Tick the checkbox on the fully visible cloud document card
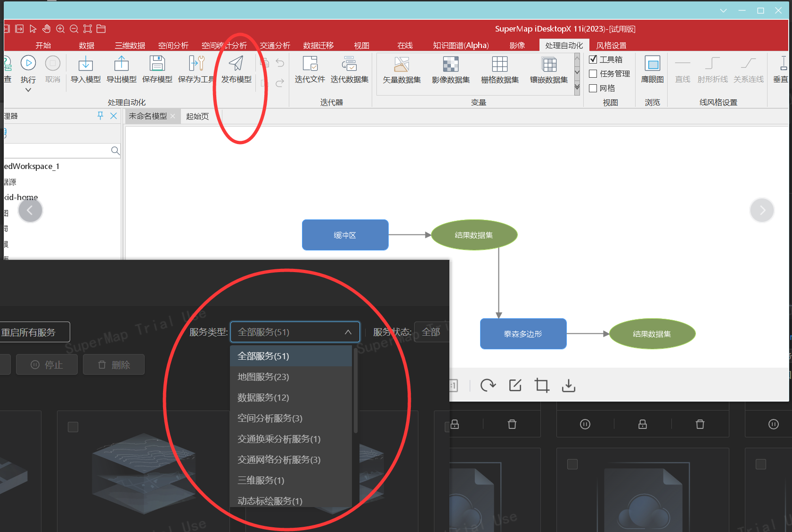Image resolution: width=792 pixels, height=532 pixels. click(572, 464)
